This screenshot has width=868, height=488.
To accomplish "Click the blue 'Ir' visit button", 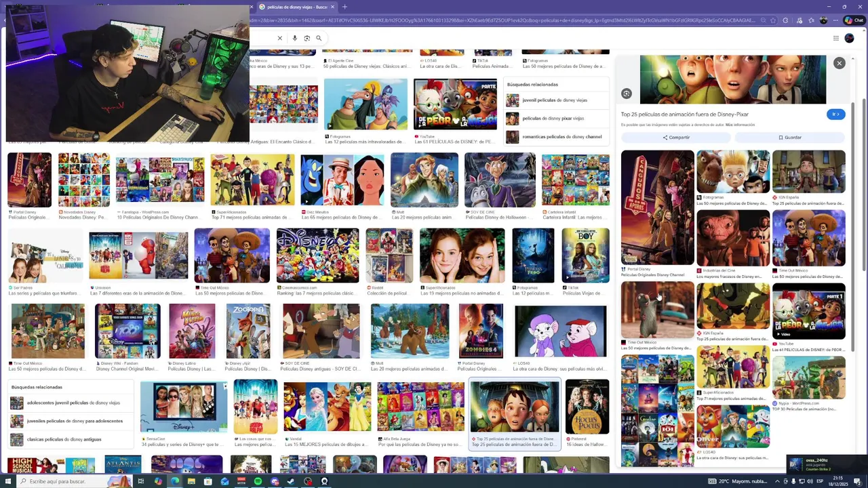I will (x=836, y=115).
